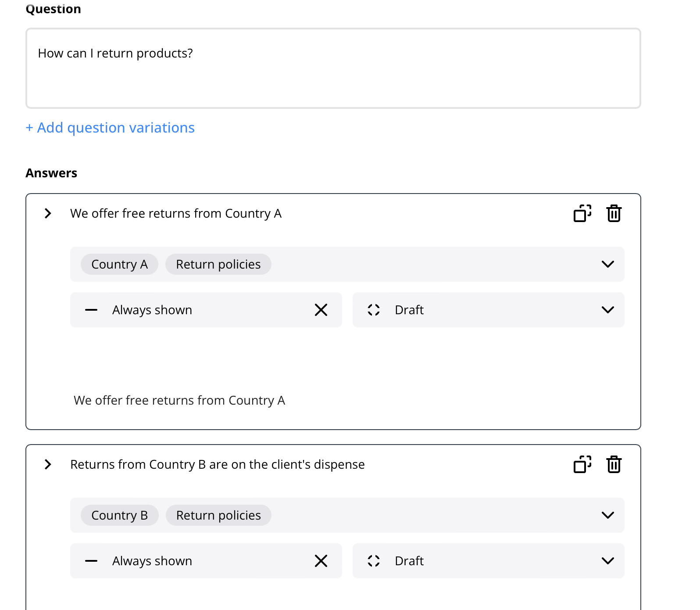
Task: Click Draft status icon in Country B answer
Action: click(374, 561)
